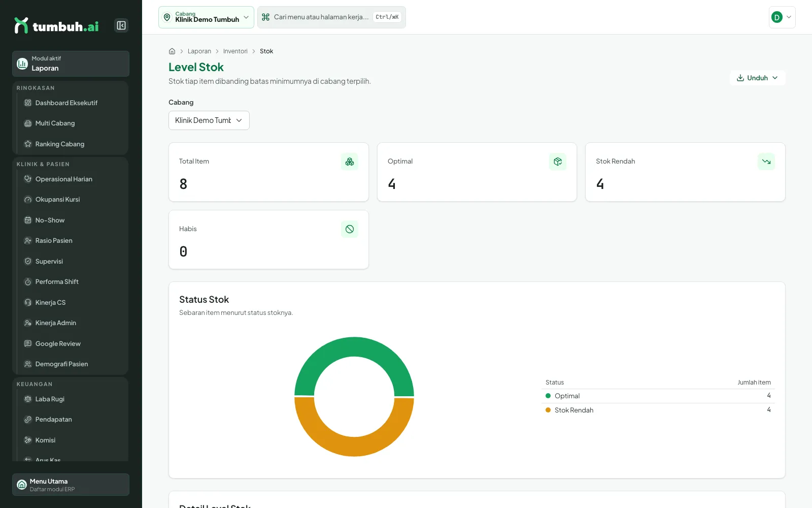Expand the Klinik Demo Tumbuh branch filter dropdown
The width and height of the screenshot is (812, 508).
coord(209,120)
